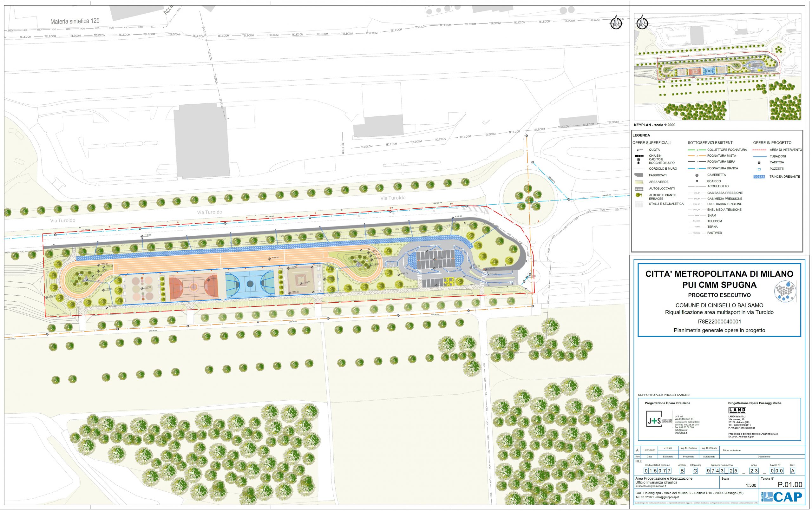This screenshot has width=812, height=512.
Task: Click the keyplan overview thumbnail map
Action: click(717, 66)
